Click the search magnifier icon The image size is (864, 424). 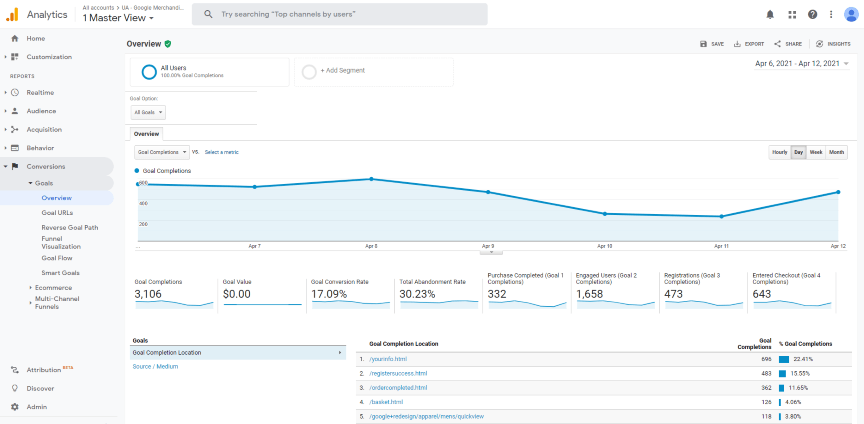coord(208,14)
